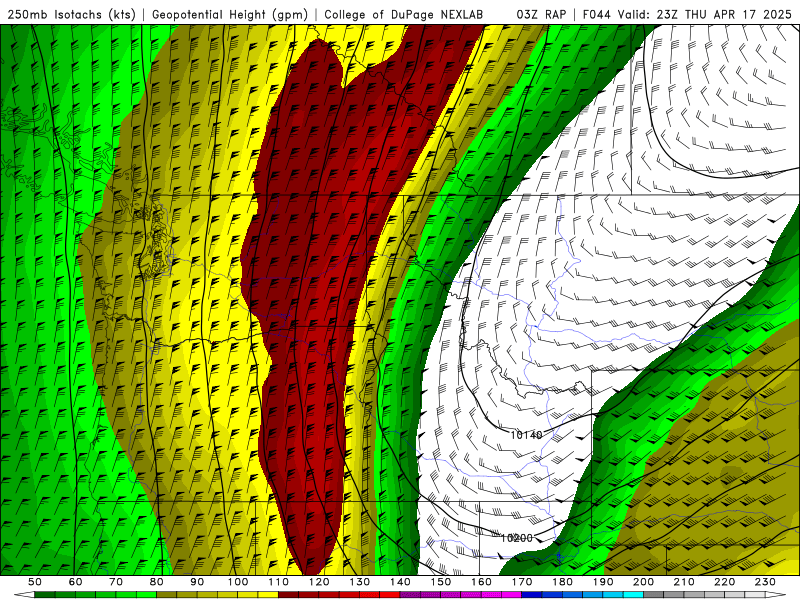Click the 120 value on the color scale
Screen dimensions: 800x600
point(319,582)
